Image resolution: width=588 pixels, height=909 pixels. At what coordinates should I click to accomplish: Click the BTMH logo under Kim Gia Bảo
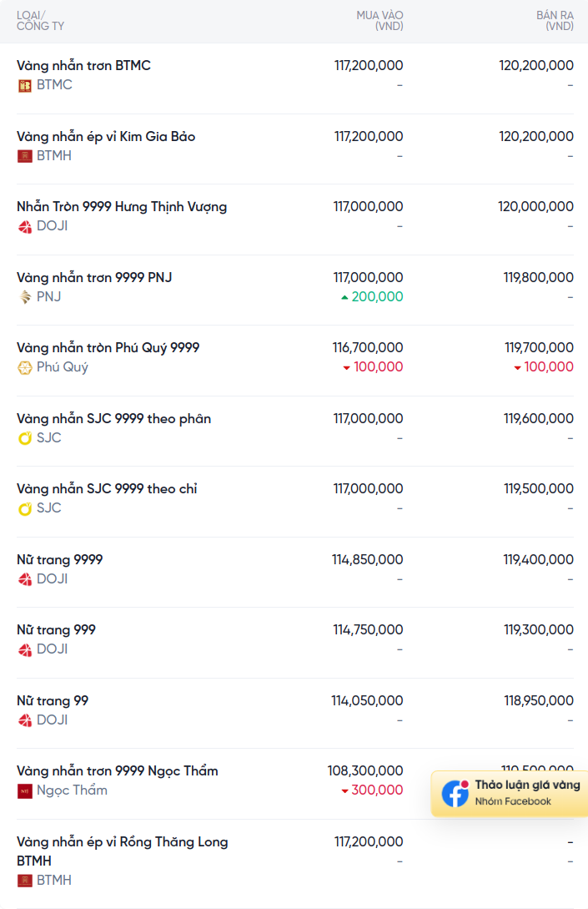[24, 156]
